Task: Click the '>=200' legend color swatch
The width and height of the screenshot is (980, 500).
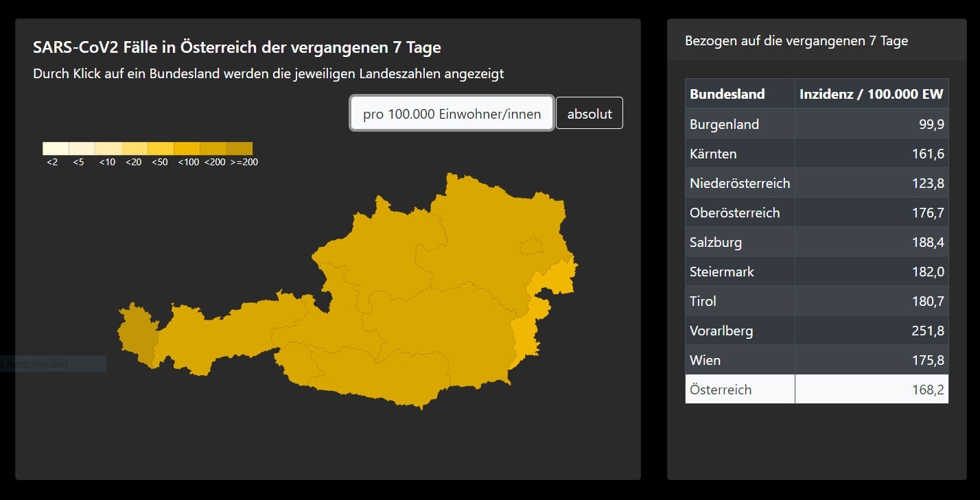Action: pyautogui.click(x=240, y=148)
